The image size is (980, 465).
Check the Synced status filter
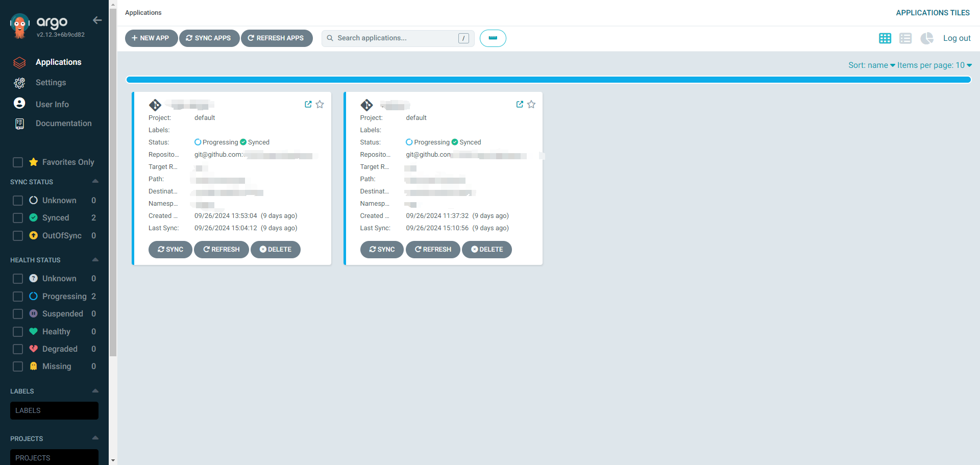[18, 217]
